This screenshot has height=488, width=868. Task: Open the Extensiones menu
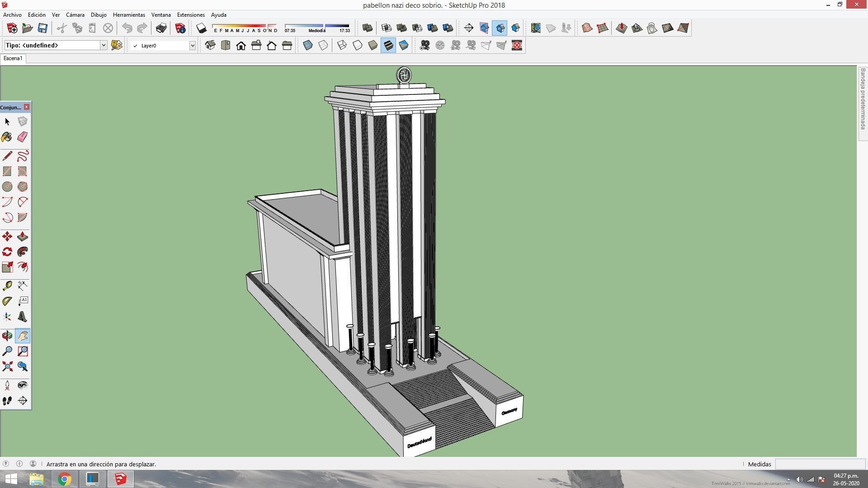(190, 15)
